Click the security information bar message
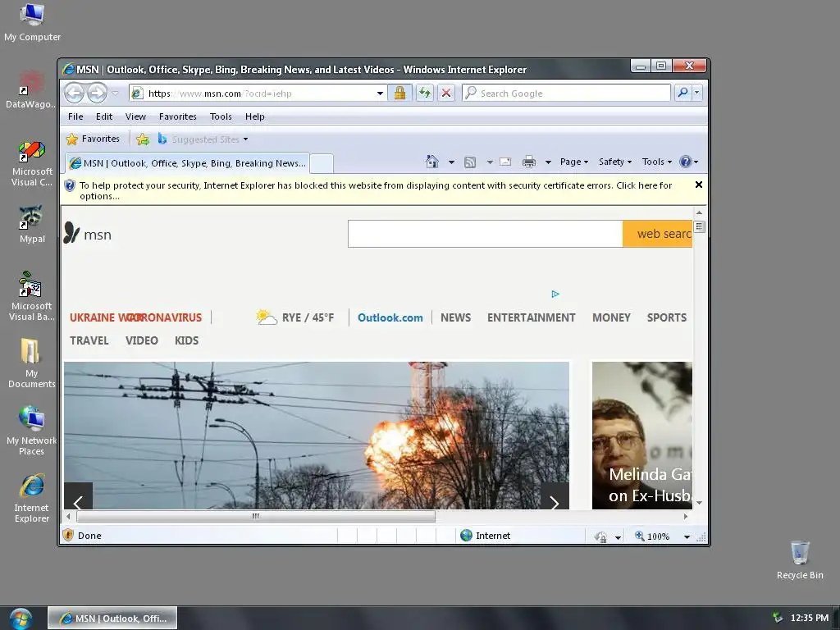The height and width of the screenshot is (630, 840). pos(375,190)
